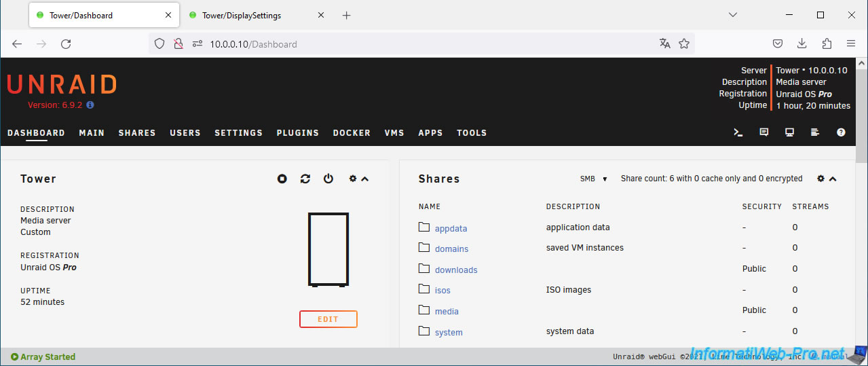The image size is (868, 366).
Task: Open the terminal icon in header
Action: 738,133
